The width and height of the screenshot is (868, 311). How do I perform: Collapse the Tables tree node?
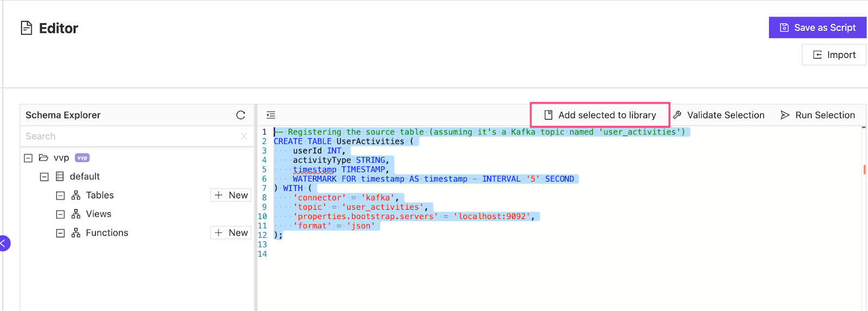tap(61, 196)
